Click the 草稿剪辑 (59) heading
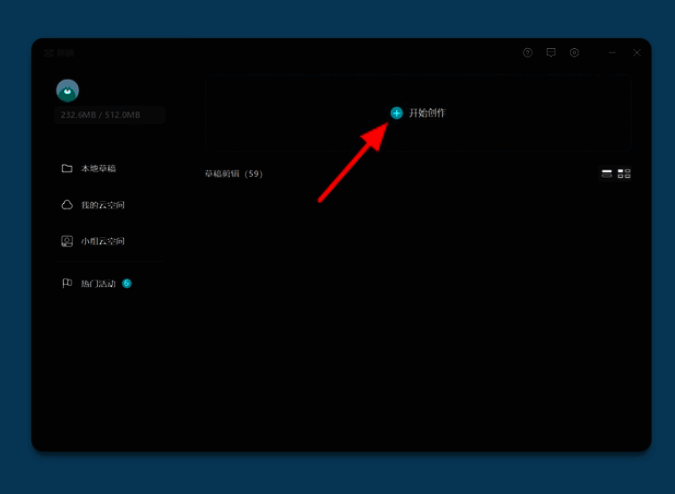The height and width of the screenshot is (494, 675). pos(233,174)
